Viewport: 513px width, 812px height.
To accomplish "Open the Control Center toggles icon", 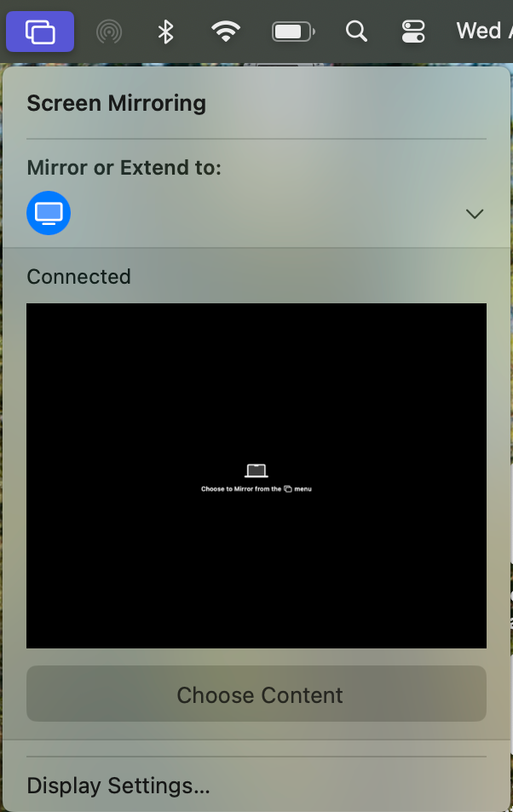I will (413, 32).
